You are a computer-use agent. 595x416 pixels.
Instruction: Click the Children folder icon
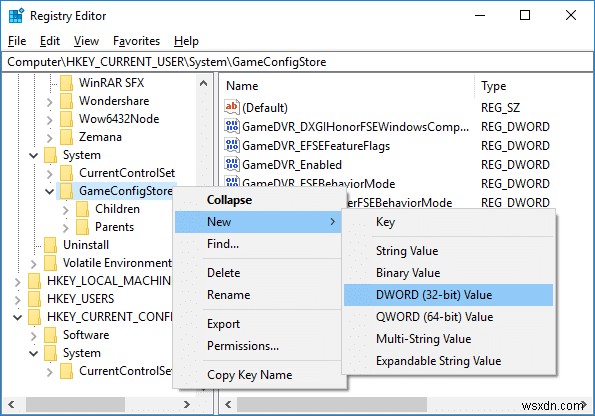pos(82,209)
